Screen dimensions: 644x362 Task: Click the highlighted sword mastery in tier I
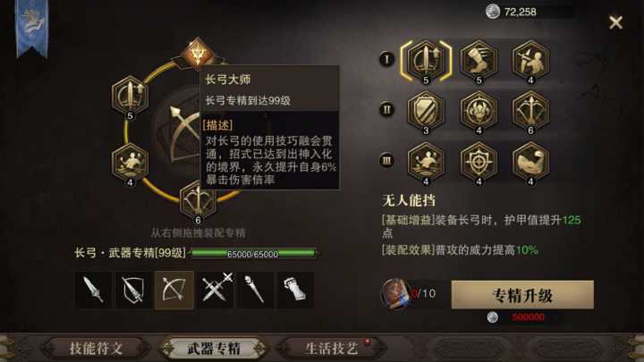tap(426, 61)
